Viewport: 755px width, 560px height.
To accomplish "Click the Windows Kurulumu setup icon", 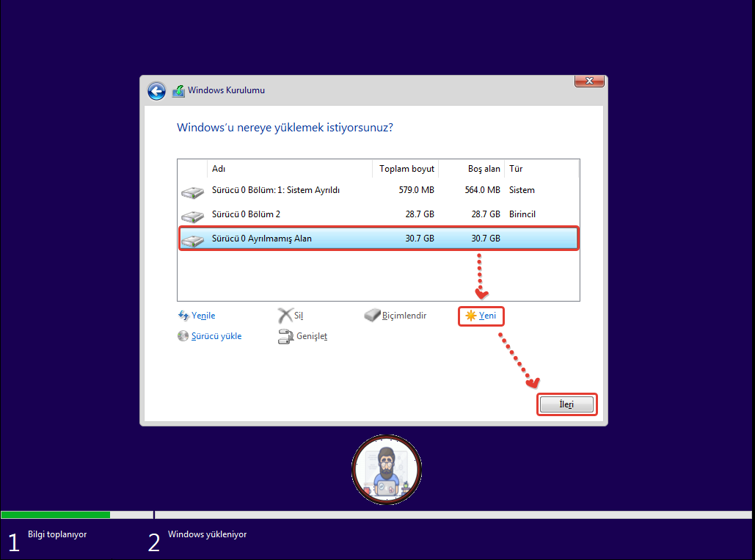I will pyautogui.click(x=178, y=90).
